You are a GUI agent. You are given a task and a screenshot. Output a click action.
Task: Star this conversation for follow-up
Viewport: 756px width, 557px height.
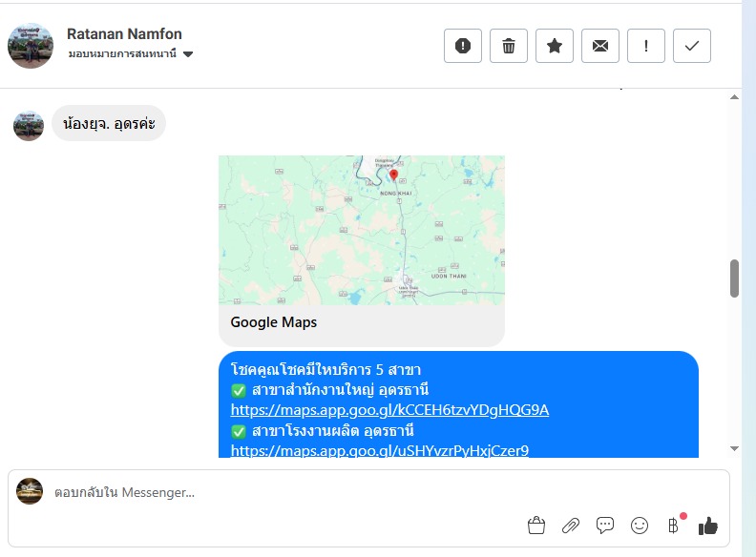click(x=554, y=46)
